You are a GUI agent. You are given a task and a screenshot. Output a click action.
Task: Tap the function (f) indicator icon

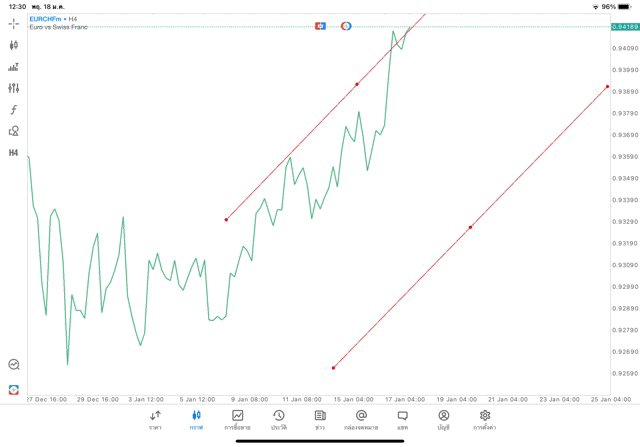pos(13,109)
